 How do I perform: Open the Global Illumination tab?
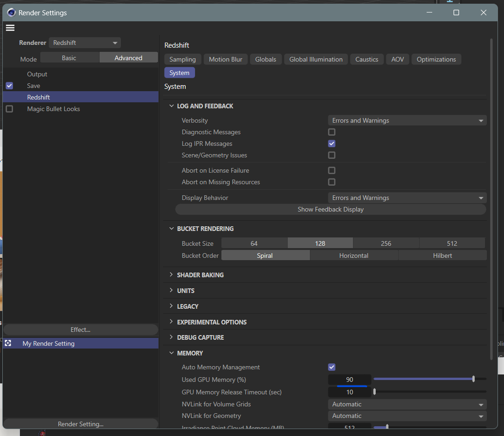pyautogui.click(x=316, y=59)
